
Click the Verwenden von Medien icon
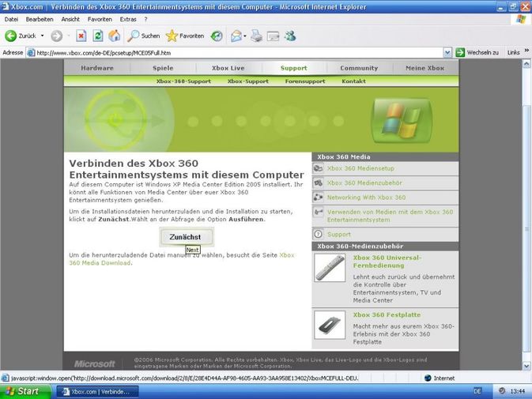point(319,213)
